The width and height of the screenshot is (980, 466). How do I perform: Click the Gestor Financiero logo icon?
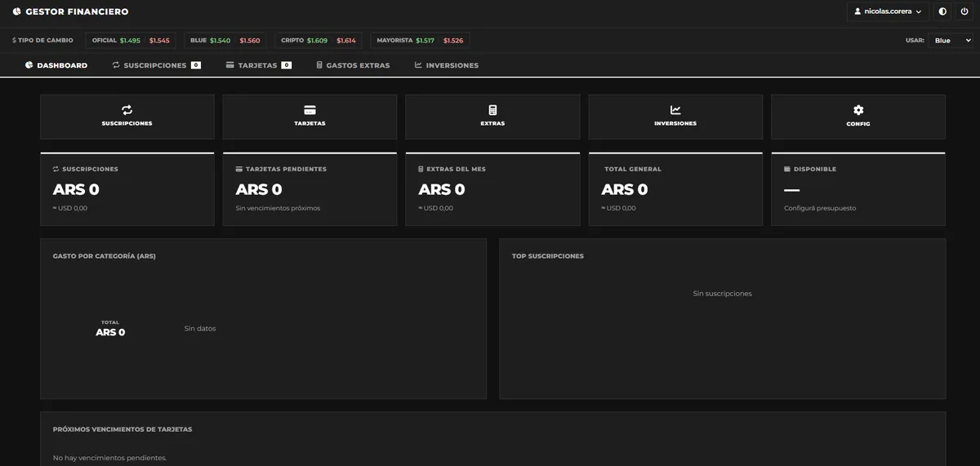[x=17, y=11]
